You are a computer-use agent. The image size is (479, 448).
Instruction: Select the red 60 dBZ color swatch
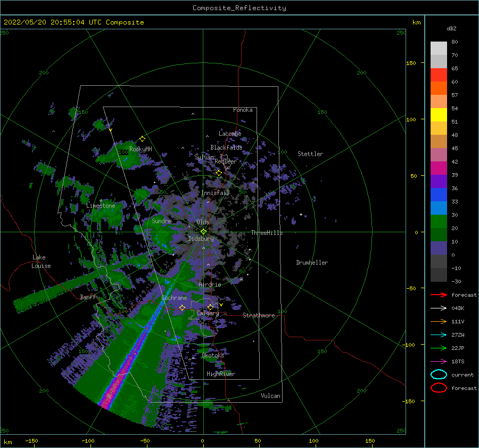[x=439, y=75]
